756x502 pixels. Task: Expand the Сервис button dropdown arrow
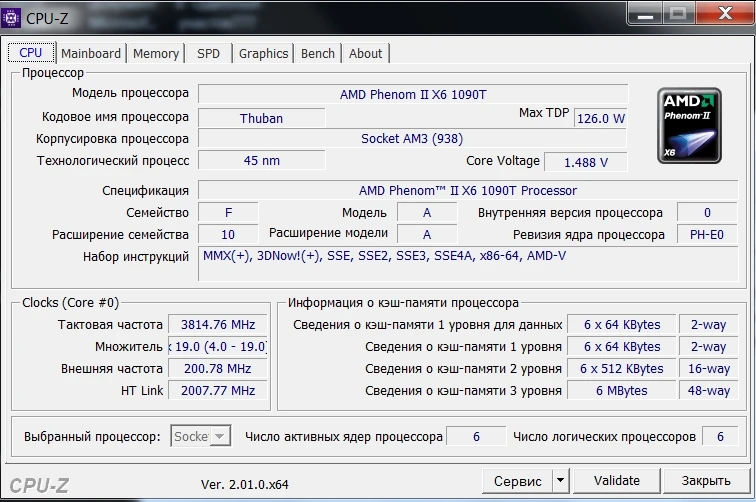(560, 481)
